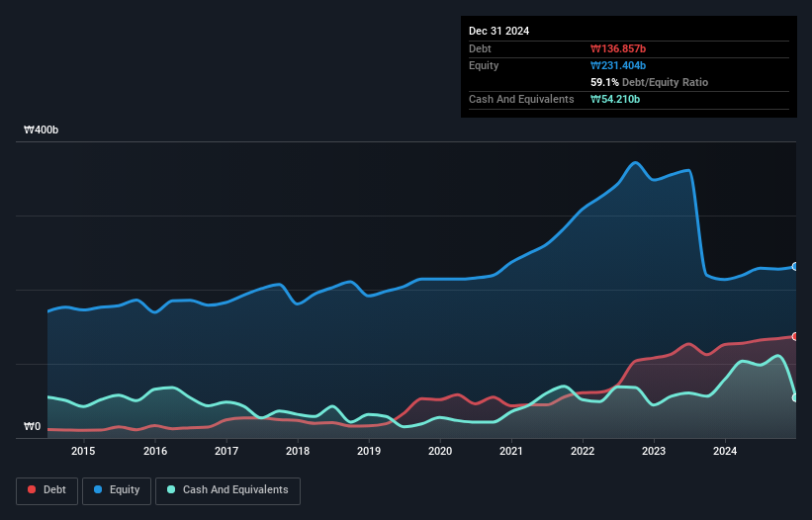Click the ₩0 y-axis label
This screenshot has height=520, width=812.
(x=32, y=426)
